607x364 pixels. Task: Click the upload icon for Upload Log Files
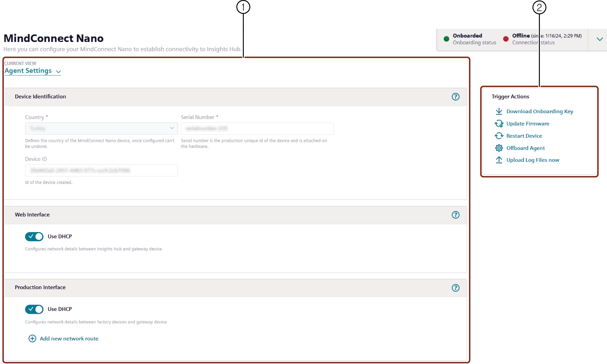[499, 160]
